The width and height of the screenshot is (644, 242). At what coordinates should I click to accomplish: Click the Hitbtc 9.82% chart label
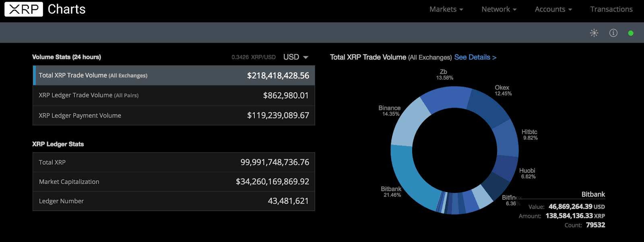pyautogui.click(x=530, y=134)
